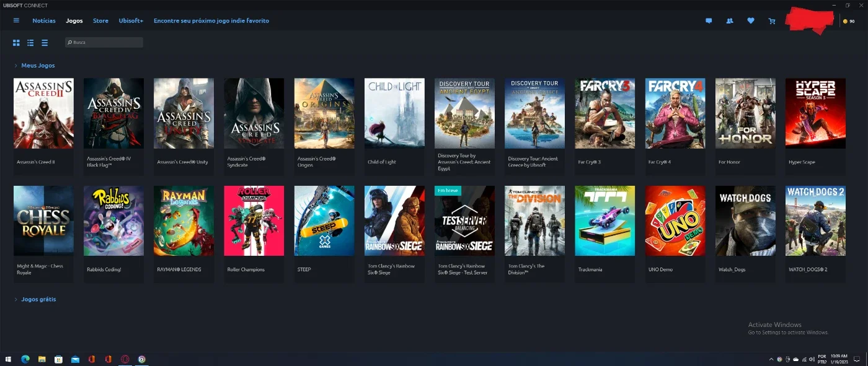Open the hamburger menu icon
Image resolution: width=868 pixels, height=366 pixels.
[16, 20]
